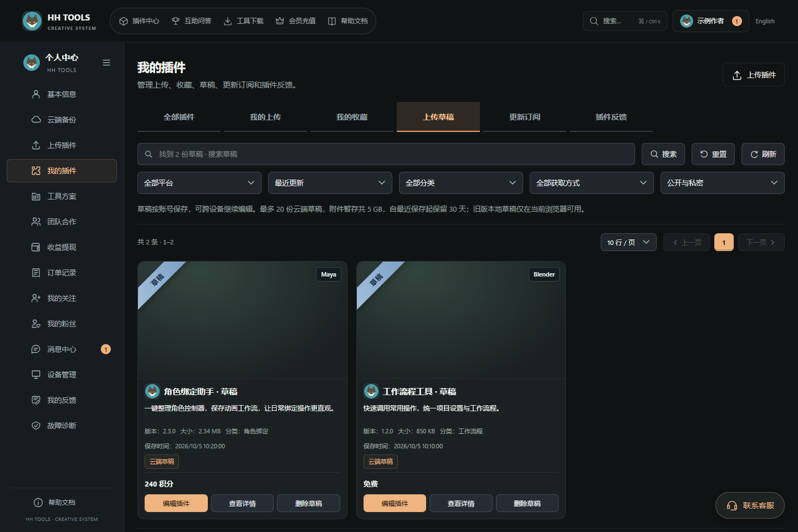Open the 插件反馈 tab
This screenshot has height=532, width=798.
point(611,117)
